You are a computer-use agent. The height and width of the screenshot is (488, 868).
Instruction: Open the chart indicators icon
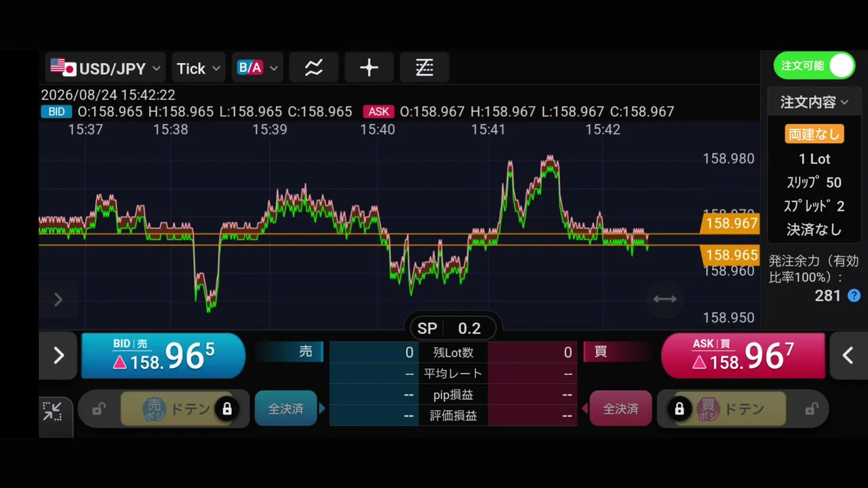click(313, 68)
